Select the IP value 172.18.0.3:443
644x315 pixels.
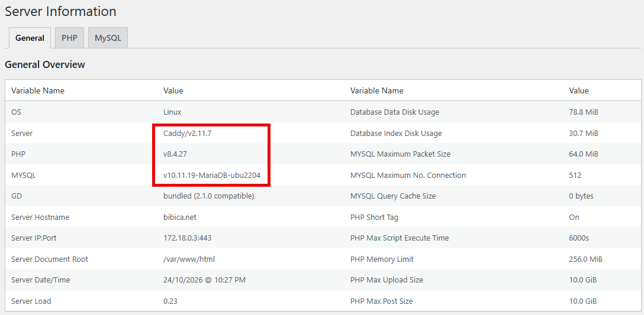(187, 238)
